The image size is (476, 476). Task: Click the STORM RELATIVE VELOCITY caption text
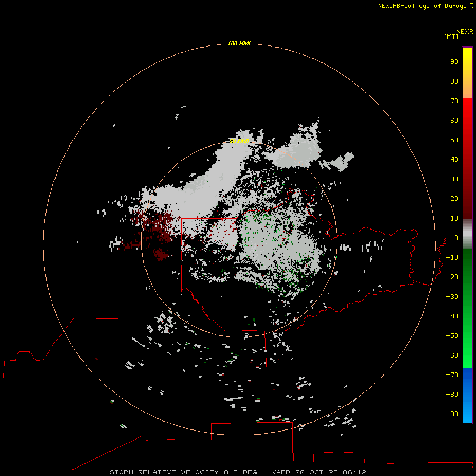pyautogui.click(x=164, y=472)
